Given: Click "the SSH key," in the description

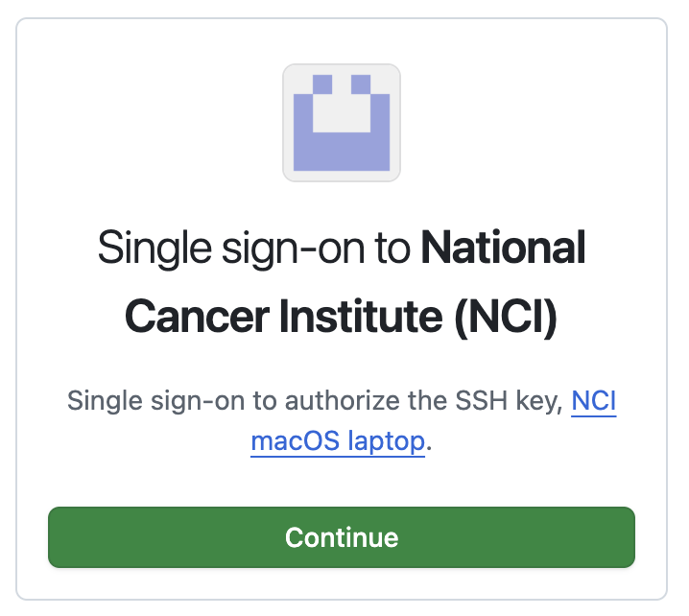Looking at the screenshot, I should tap(484, 401).
